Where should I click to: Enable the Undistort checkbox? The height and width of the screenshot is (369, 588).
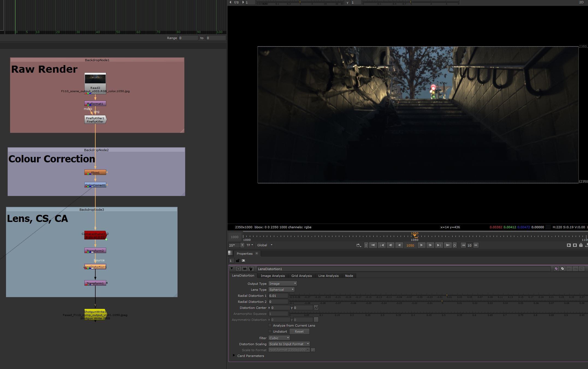pos(270,331)
